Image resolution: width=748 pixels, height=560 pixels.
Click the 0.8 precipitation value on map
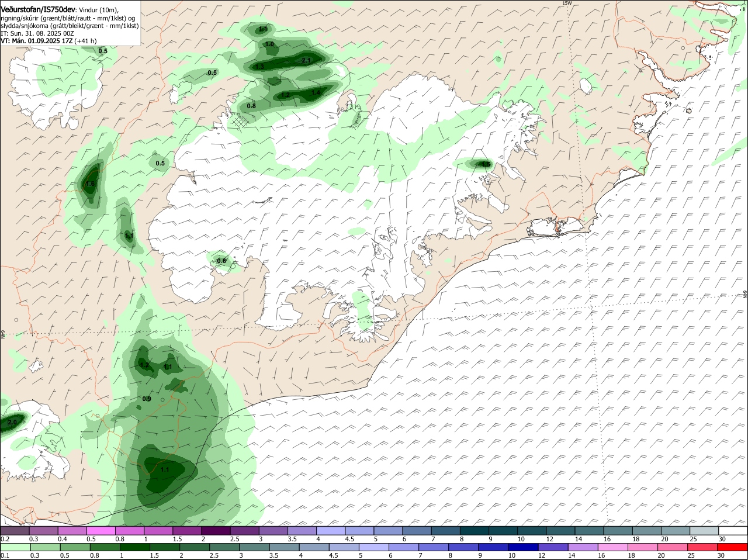[251, 106]
